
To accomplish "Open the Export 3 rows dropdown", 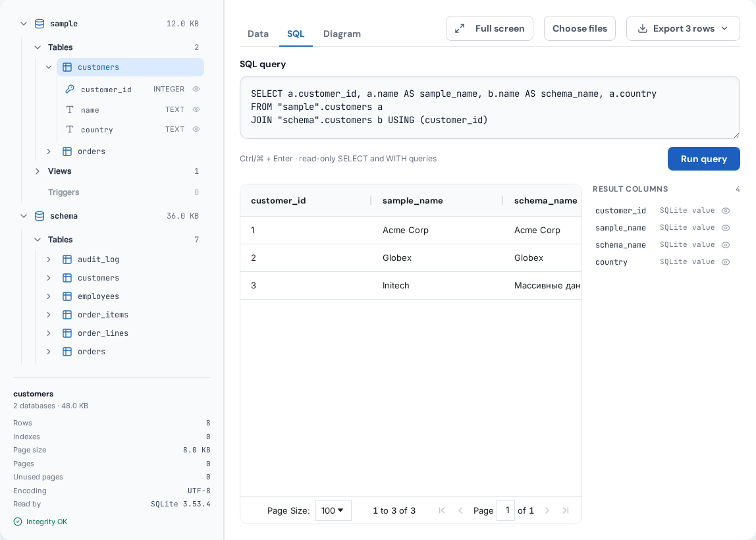I will tap(683, 28).
